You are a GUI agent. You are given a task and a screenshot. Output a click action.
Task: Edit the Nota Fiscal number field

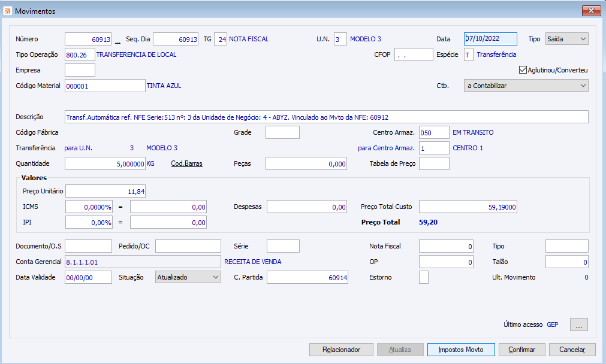click(x=447, y=246)
